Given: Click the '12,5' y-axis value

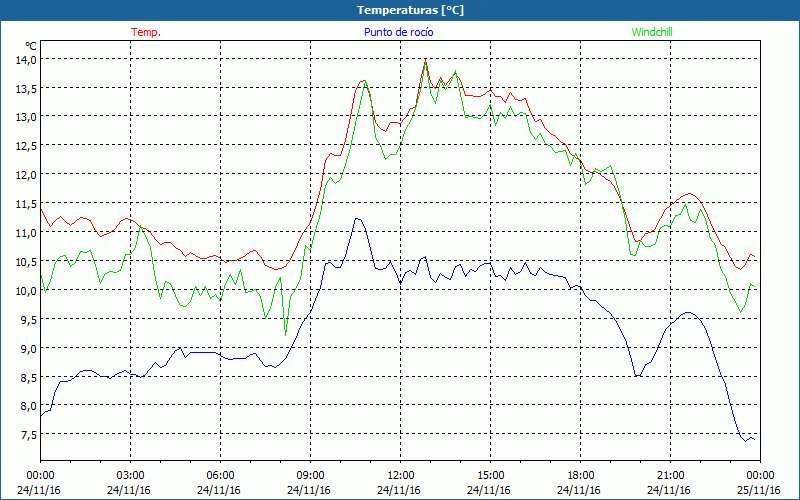Looking at the screenshot, I should coord(27,146).
